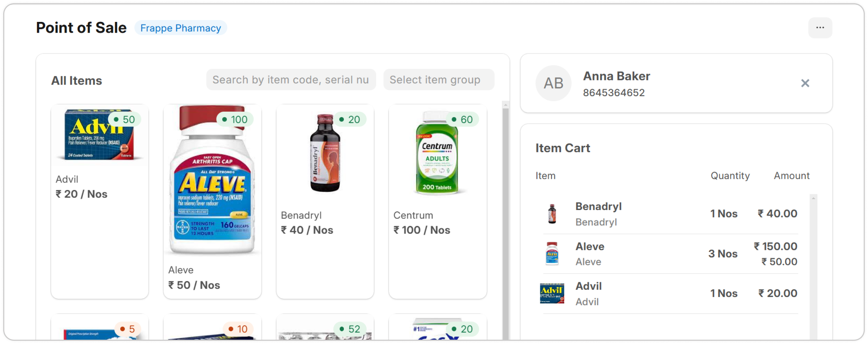Add Benadryl product card to cart
Viewport: 868px width, 344px height.
(325, 201)
